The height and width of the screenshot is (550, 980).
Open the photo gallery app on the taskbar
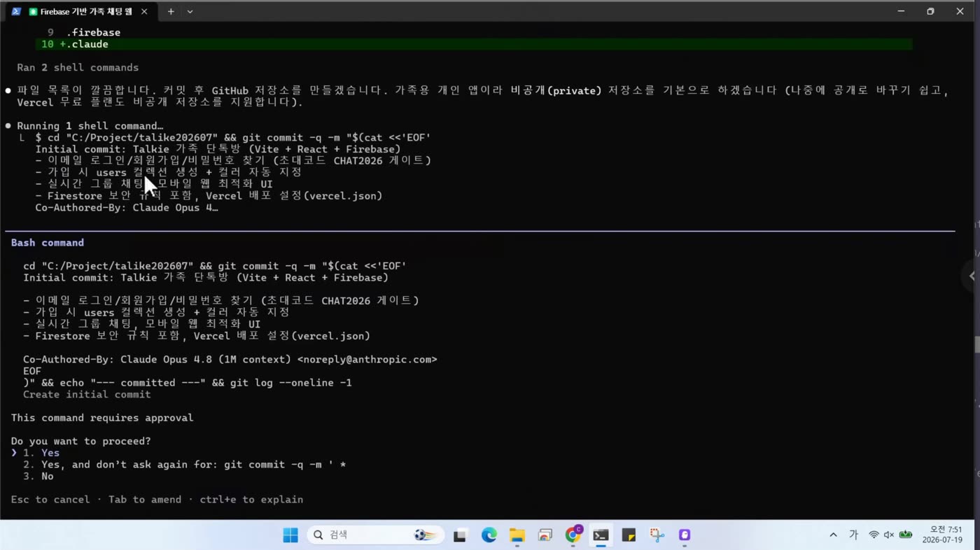(x=545, y=535)
